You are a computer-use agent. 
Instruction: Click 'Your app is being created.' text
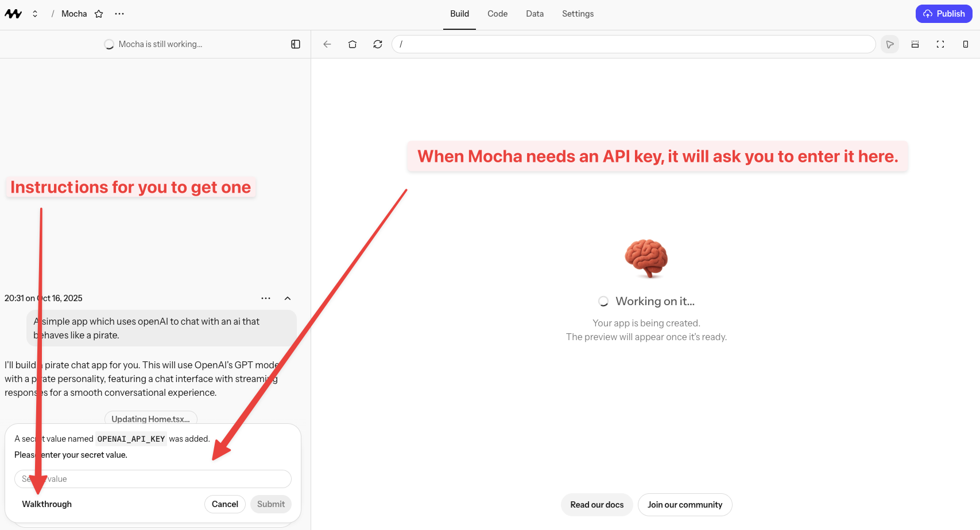[x=646, y=323]
